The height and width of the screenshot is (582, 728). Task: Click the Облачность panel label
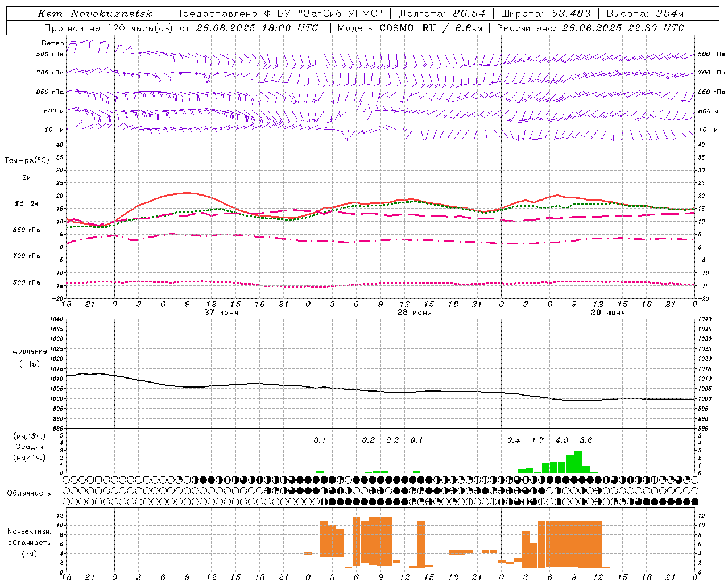[29, 493]
